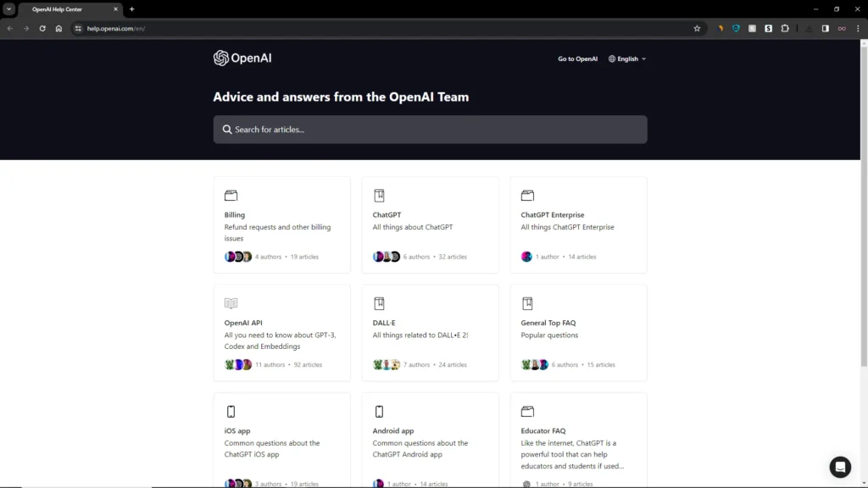
Task: Click ChatGPT Enterprise author avatar
Action: 526,257
